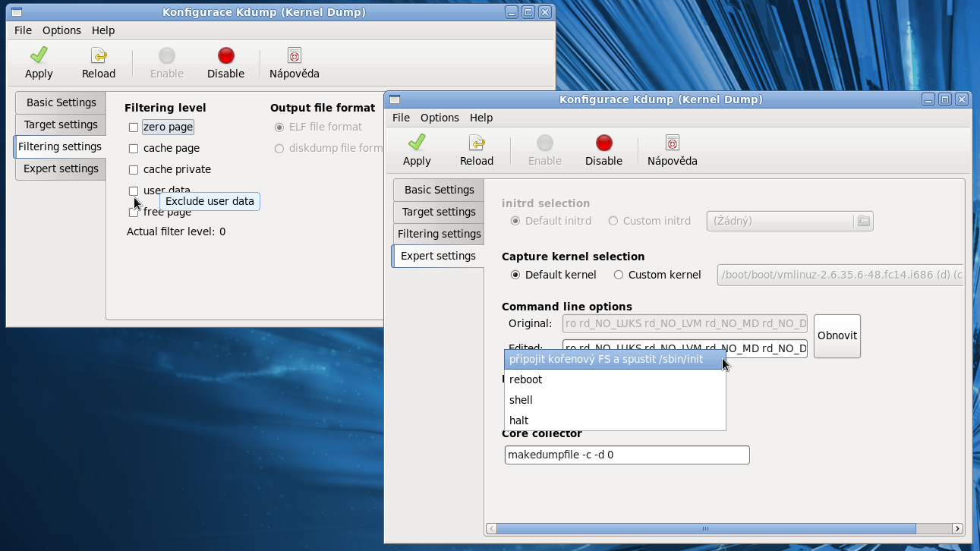980x551 pixels.
Task: Select Custom initrd radio button
Action: 613,222
